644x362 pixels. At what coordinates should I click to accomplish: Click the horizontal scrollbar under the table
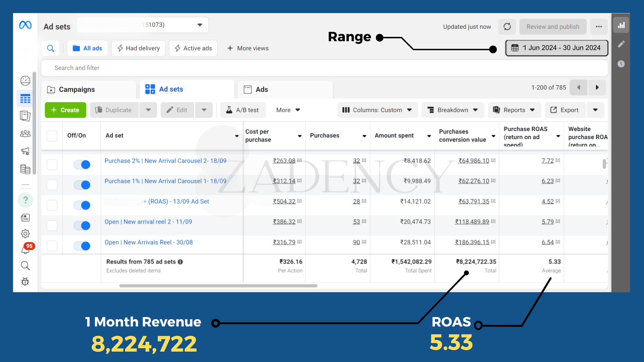(218, 286)
